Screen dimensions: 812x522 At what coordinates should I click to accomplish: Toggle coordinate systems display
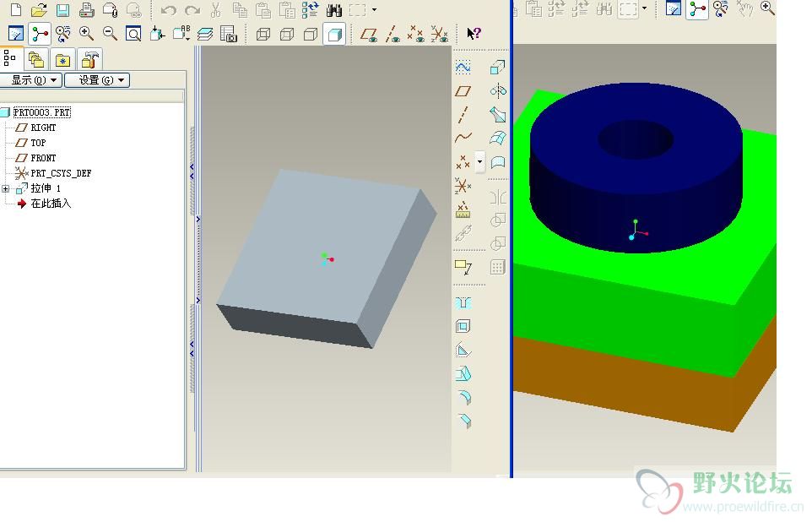click(x=439, y=35)
